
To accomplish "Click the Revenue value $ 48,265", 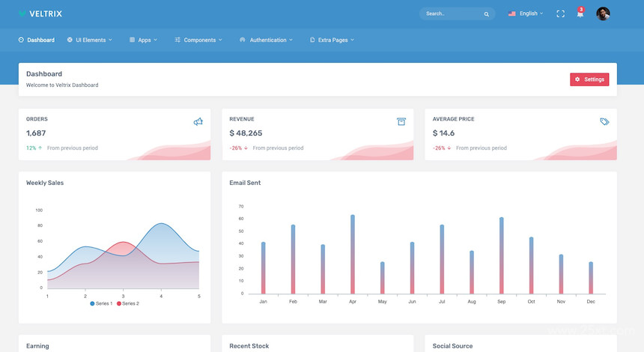I will 246,133.
